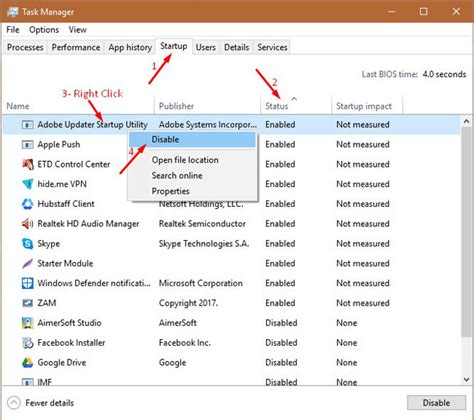The width and height of the screenshot is (474, 420).
Task: Select the Facebook Installer row name
Action: pyautogui.click(x=71, y=343)
